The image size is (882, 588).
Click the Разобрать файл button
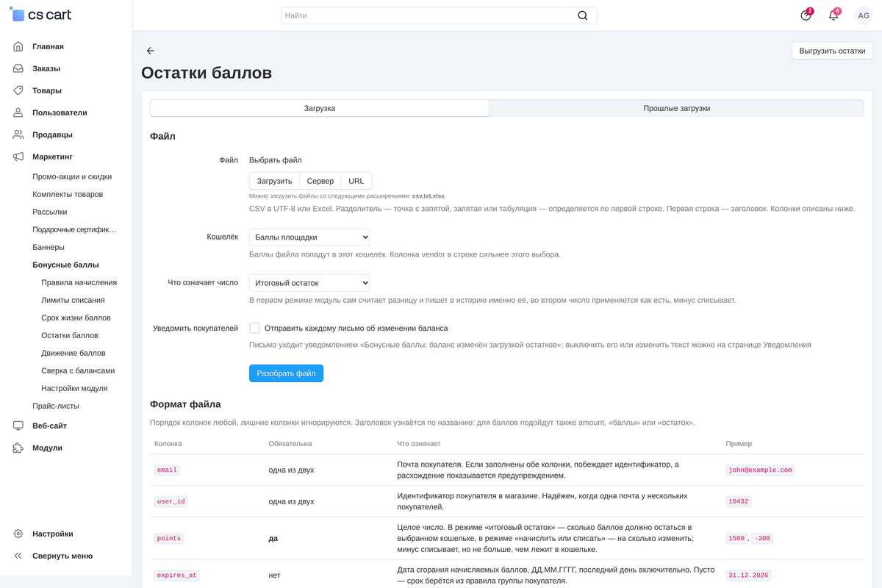(286, 373)
